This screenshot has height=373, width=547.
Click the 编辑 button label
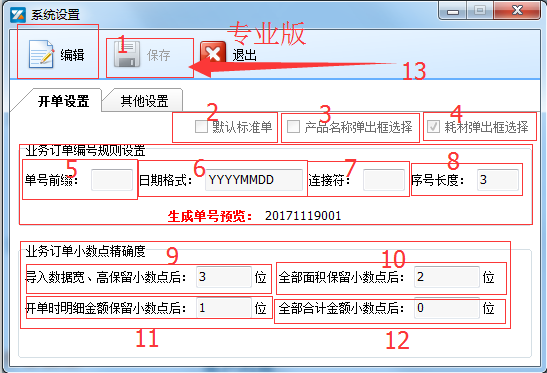click(x=72, y=55)
